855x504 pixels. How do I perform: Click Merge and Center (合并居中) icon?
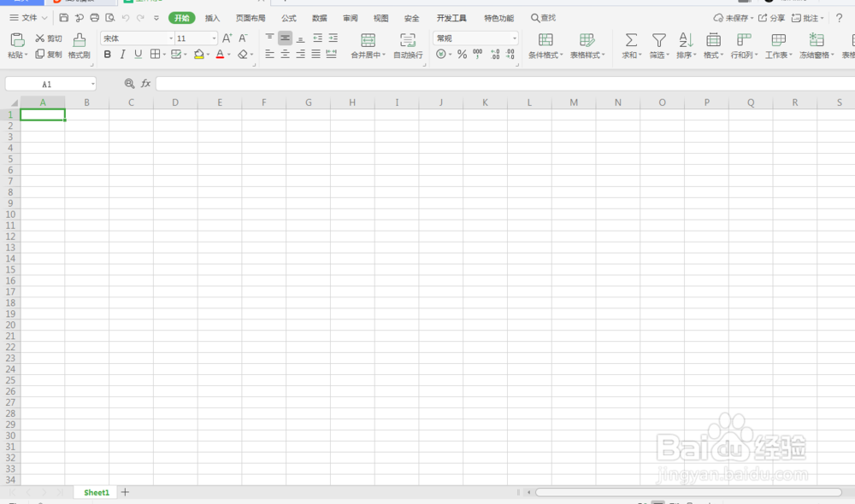click(368, 40)
